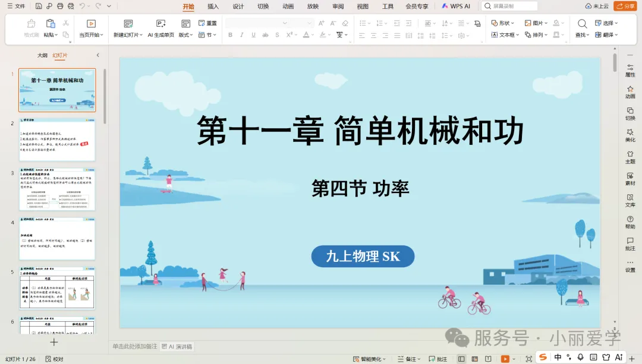This screenshot has width=642, height=364.
Task: Open 美化 beautify sidebar panel
Action: (630, 135)
